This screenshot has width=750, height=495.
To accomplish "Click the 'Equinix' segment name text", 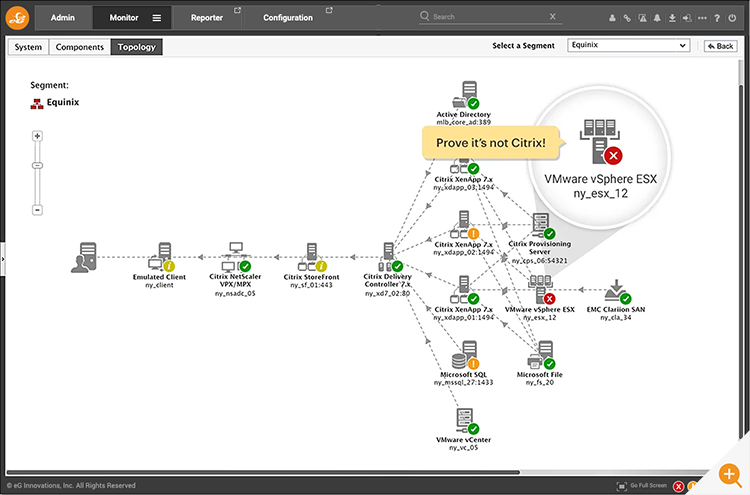I will point(63,102).
